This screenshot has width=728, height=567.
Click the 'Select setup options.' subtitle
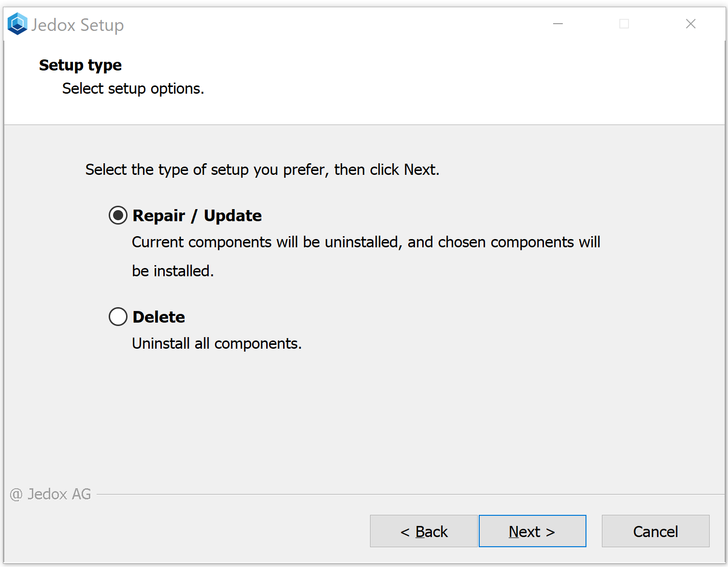tap(133, 89)
